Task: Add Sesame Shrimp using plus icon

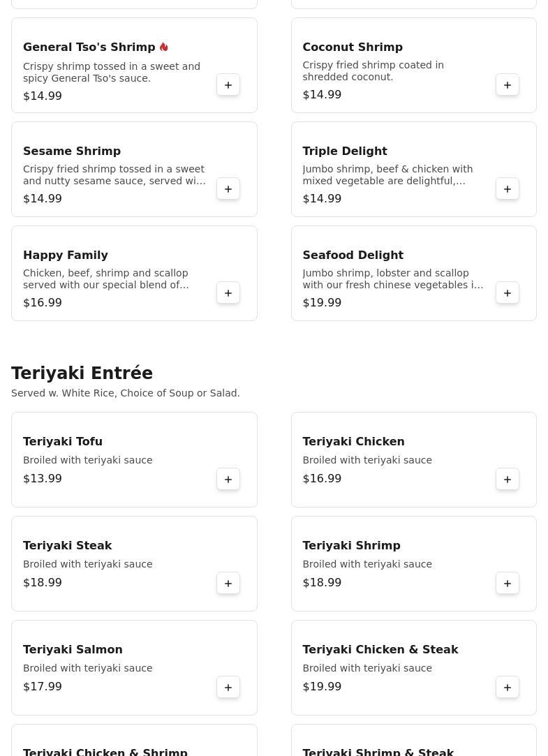Action: click(x=228, y=189)
